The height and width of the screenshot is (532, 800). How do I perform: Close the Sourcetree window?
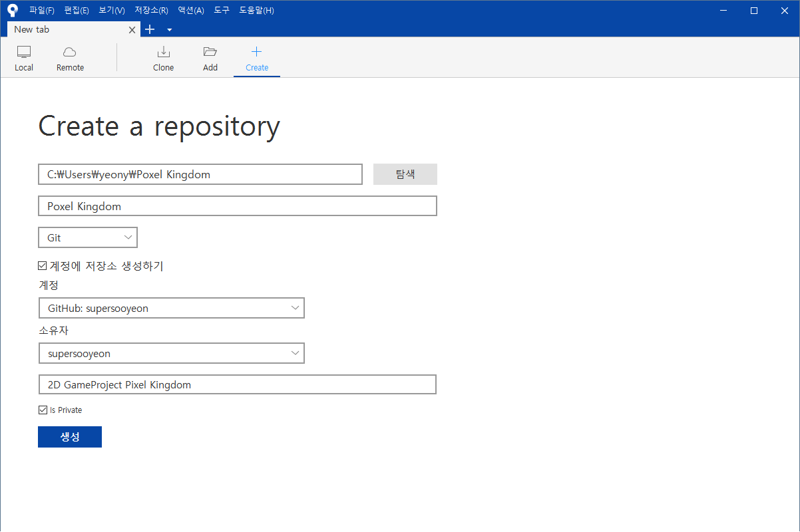[785, 10]
